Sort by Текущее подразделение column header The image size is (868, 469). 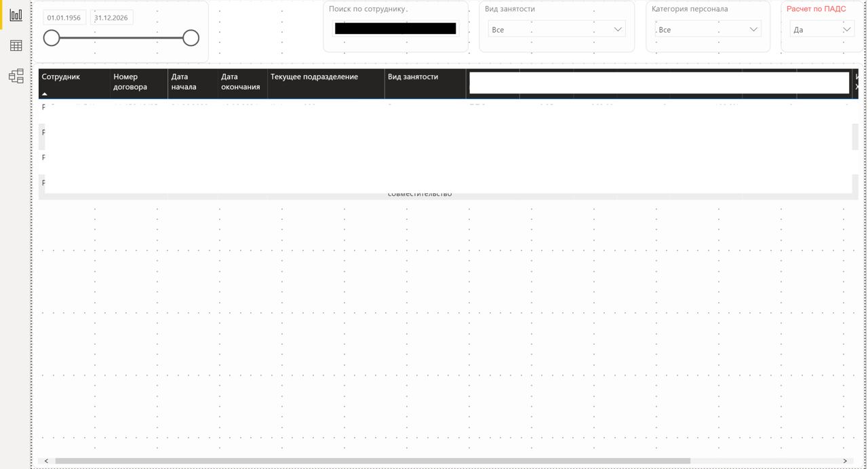tap(325, 83)
